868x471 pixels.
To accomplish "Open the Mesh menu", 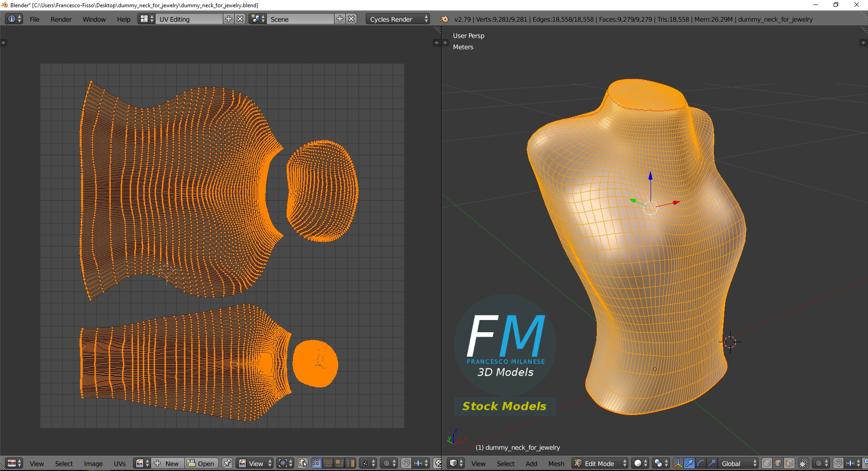I will (556, 463).
